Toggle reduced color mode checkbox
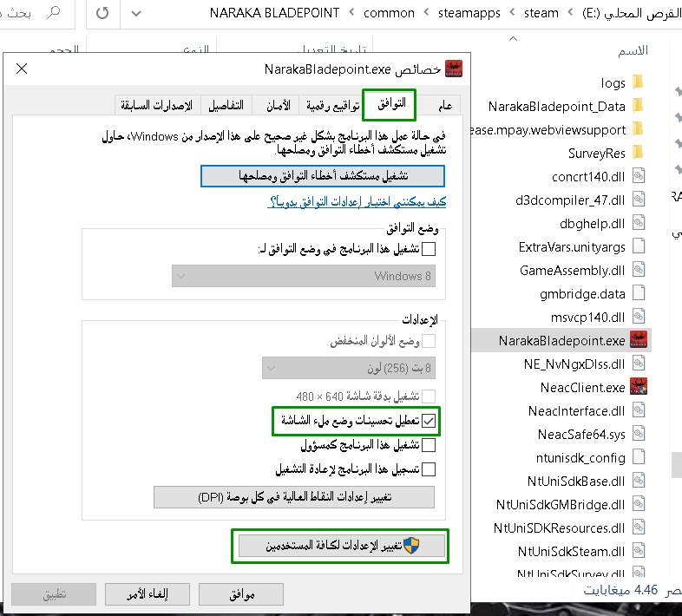This screenshot has width=682, height=616. click(x=429, y=341)
